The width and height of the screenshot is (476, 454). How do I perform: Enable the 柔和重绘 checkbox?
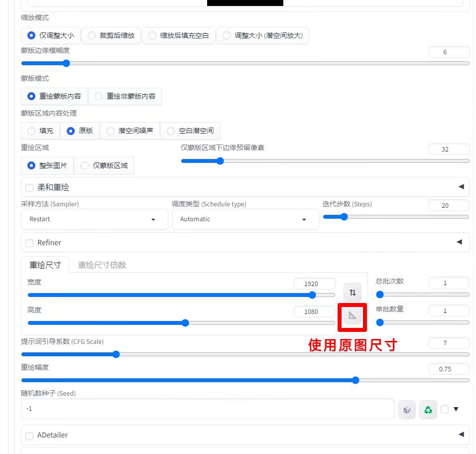tap(29, 188)
